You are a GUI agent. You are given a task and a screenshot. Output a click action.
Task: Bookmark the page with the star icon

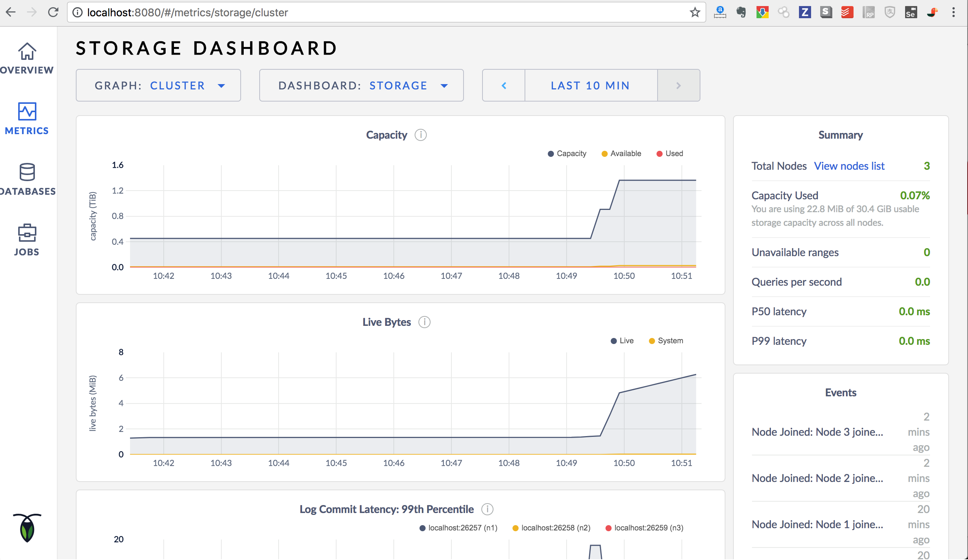tap(694, 12)
